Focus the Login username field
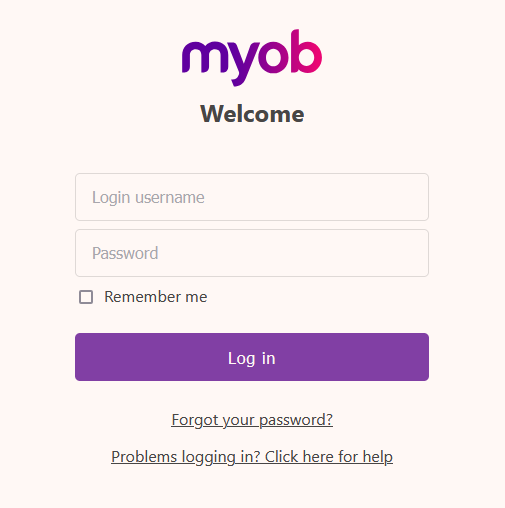 (x=252, y=197)
